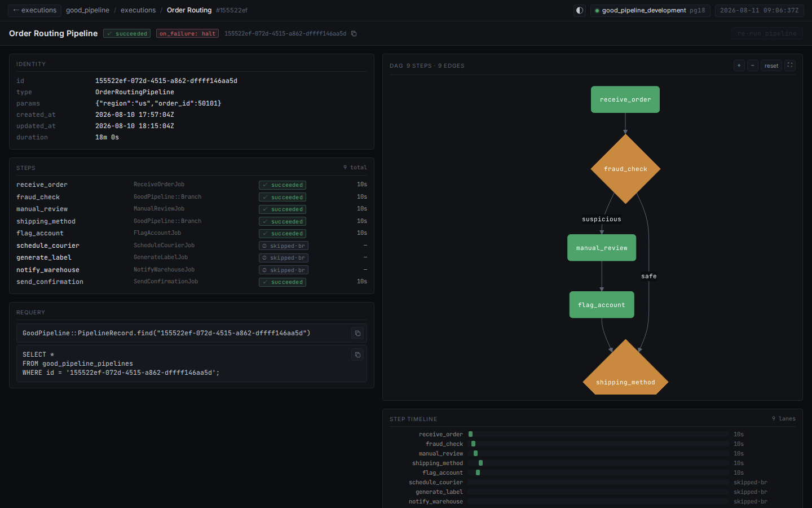Click ManualReviewJob class name

point(159,209)
